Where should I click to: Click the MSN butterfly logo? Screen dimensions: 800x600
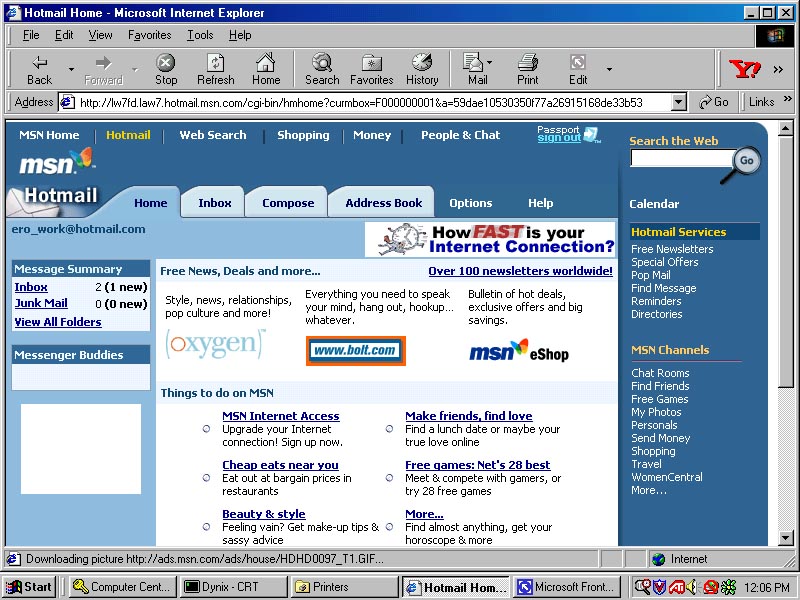(57, 162)
